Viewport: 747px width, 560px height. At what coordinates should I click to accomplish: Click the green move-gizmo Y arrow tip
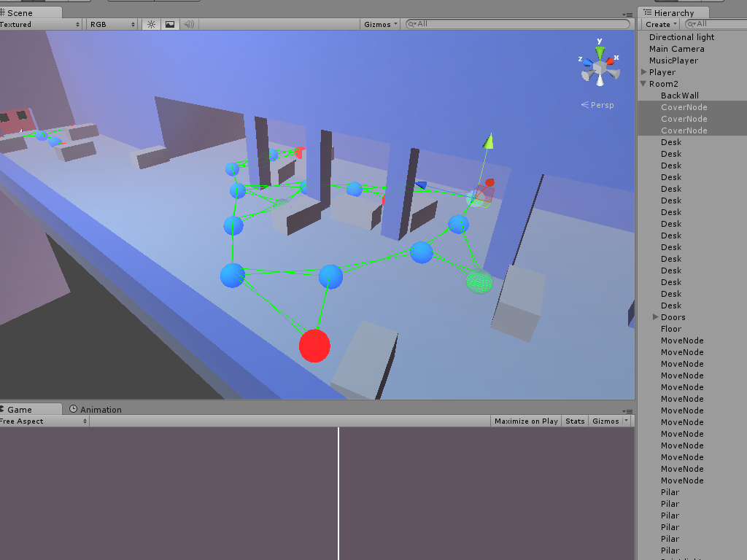pyautogui.click(x=488, y=141)
